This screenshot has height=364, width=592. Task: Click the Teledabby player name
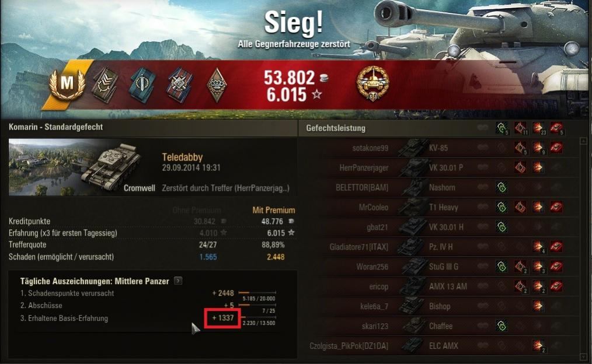click(x=182, y=157)
